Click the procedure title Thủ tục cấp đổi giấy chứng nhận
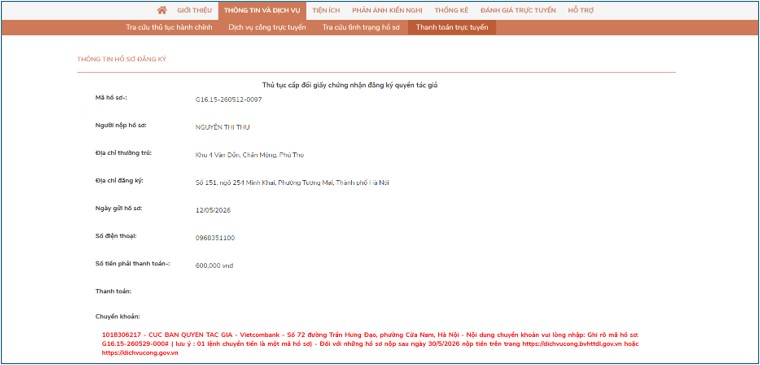Screen dimensions: 760x365 350,85
